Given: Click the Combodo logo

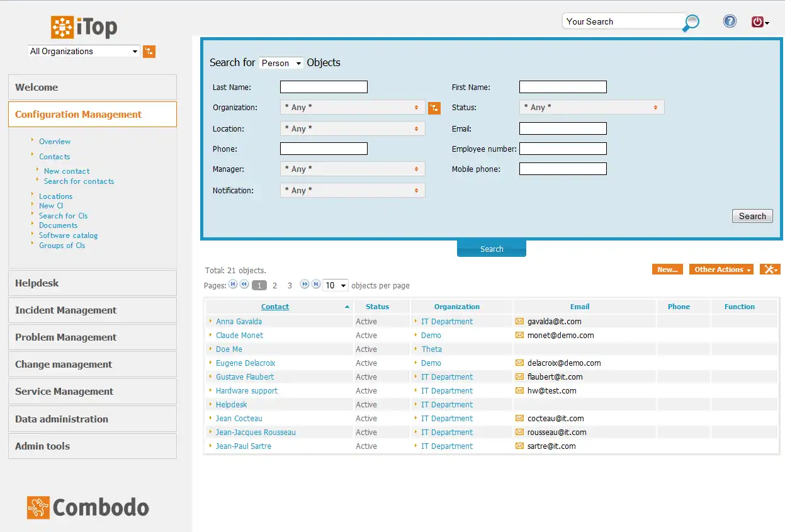Looking at the screenshot, I should [87, 507].
